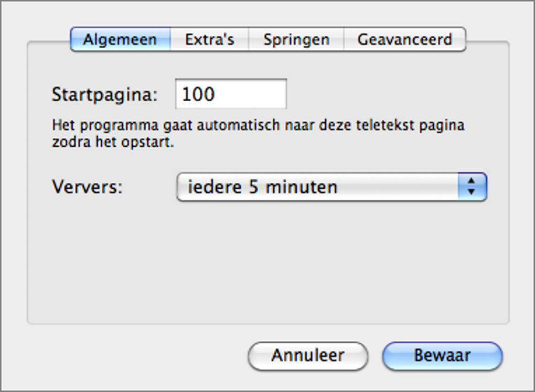Go to the Geavanceerd tab
The width and height of the screenshot is (535, 392).
pyautogui.click(x=404, y=38)
